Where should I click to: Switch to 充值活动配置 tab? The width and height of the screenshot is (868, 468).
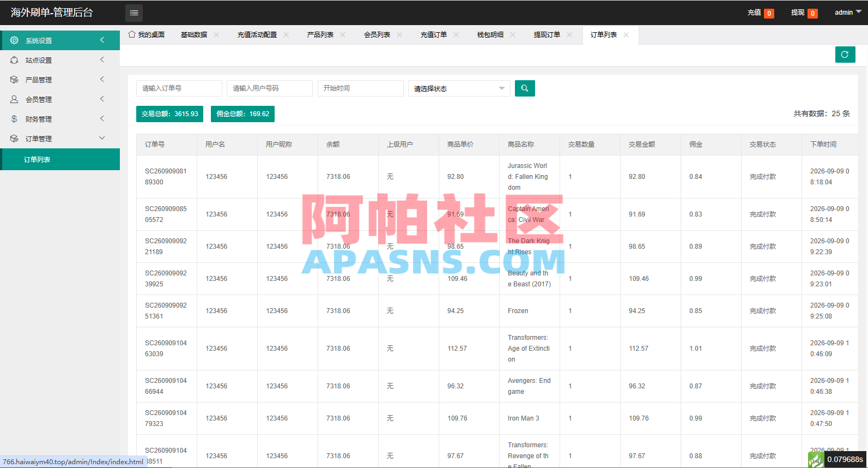(x=257, y=34)
